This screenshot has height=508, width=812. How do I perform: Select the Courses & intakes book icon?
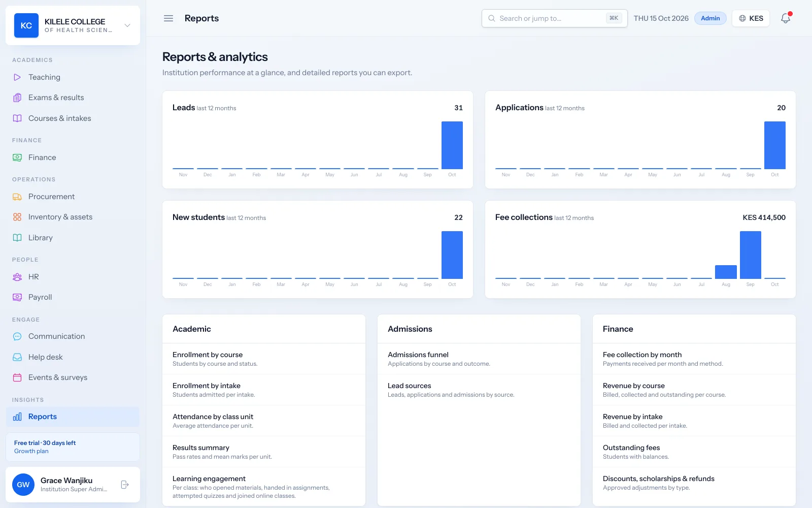(x=17, y=118)
